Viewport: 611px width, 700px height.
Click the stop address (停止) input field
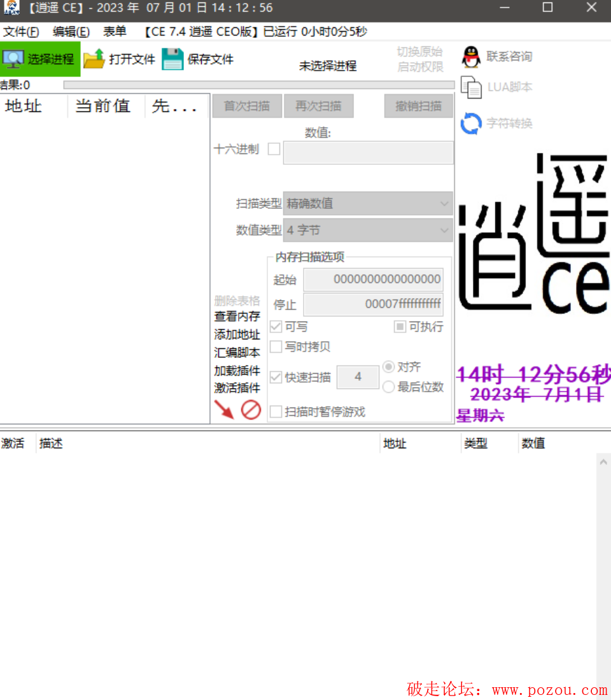point(374,304)
